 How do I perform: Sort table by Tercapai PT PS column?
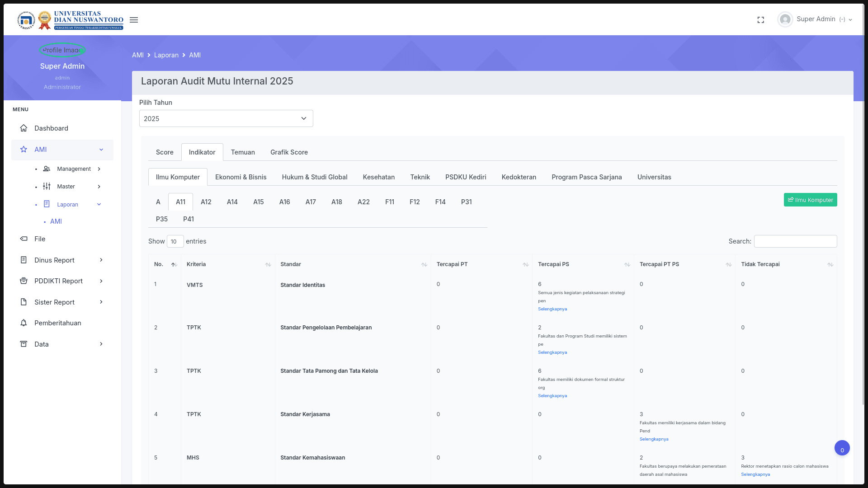(x=729, y=265)
